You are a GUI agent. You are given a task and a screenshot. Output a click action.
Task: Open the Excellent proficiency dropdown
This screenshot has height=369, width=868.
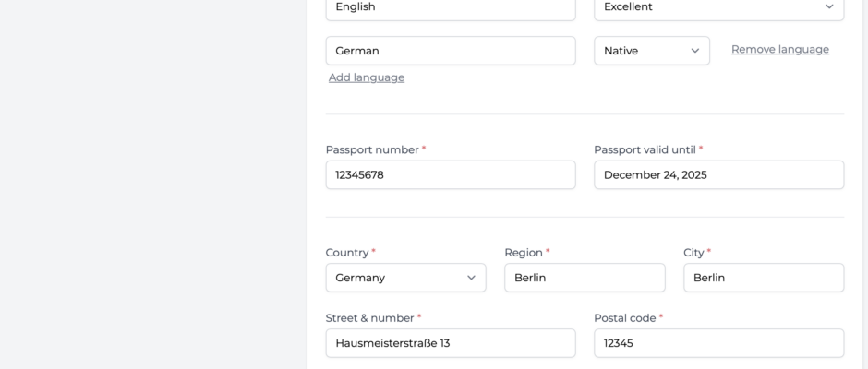718,7
